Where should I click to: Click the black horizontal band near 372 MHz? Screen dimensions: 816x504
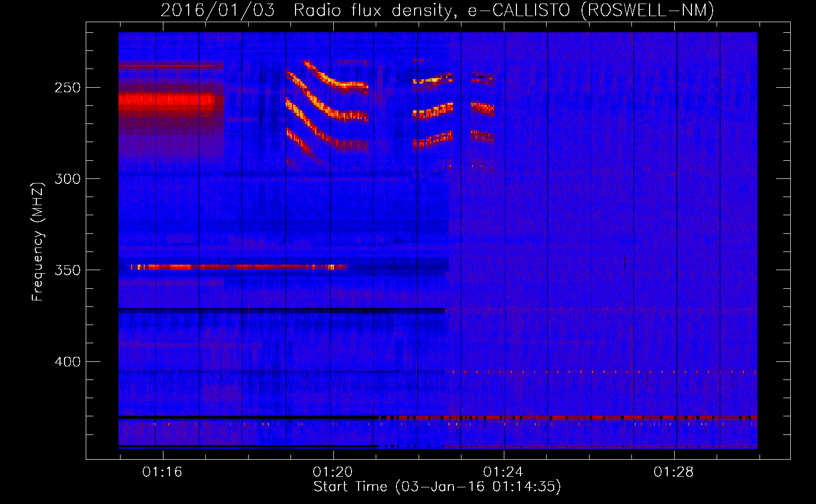282,310
